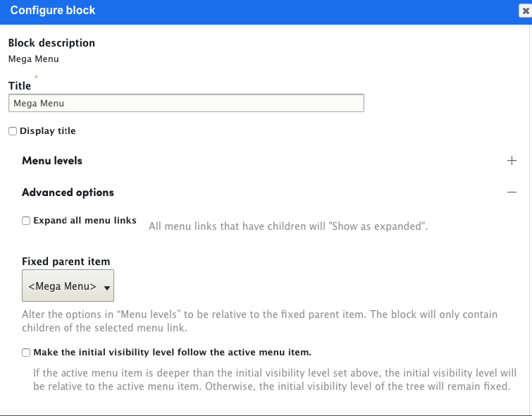
Task: Click the Expand all menu links label
Action: point(85,221)
